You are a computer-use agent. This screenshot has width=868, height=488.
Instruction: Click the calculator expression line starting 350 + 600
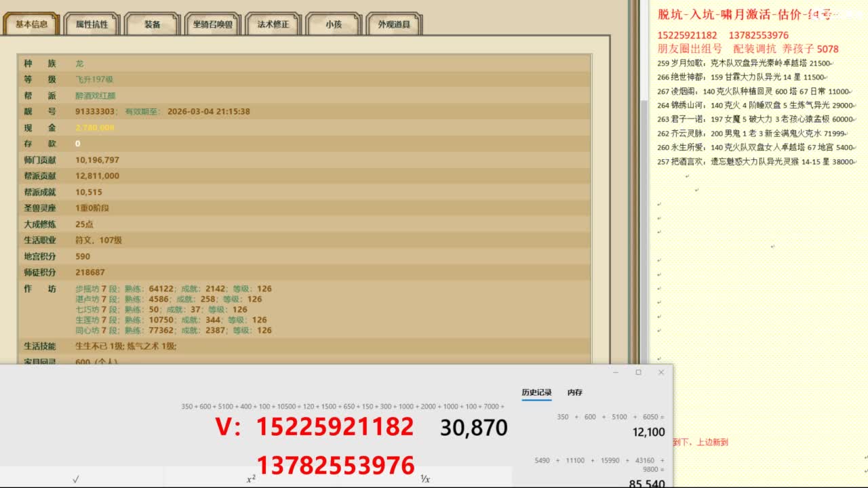click(x=342, y=407)
